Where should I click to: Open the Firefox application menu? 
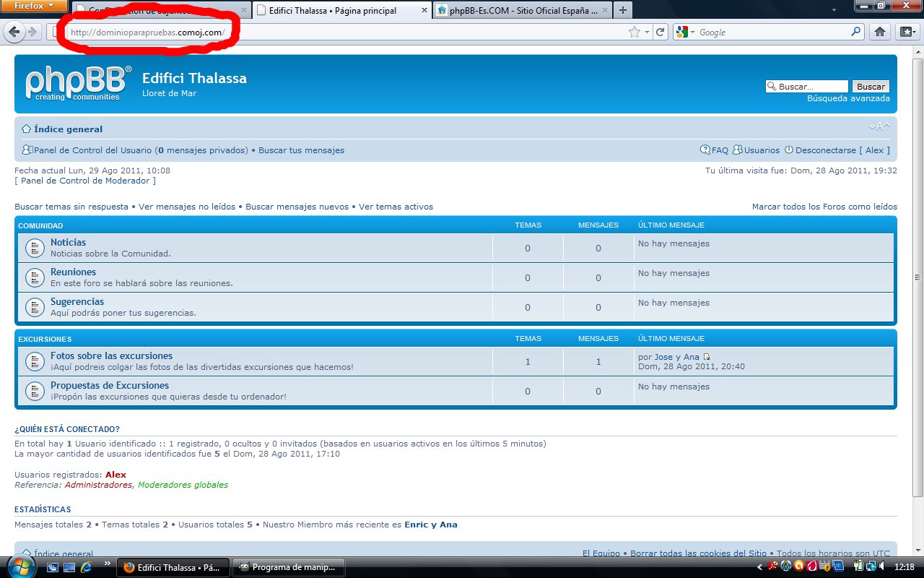30,6
